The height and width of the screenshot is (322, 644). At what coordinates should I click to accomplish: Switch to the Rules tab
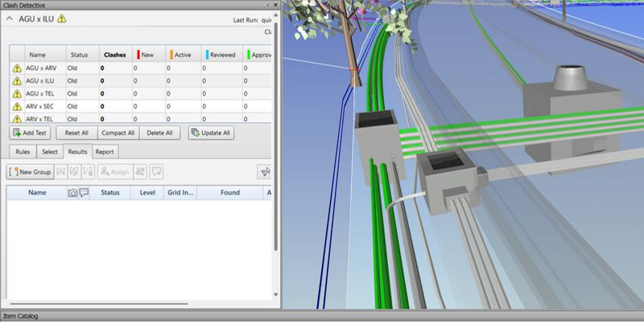pyautogui.click(x=23, y=151)
